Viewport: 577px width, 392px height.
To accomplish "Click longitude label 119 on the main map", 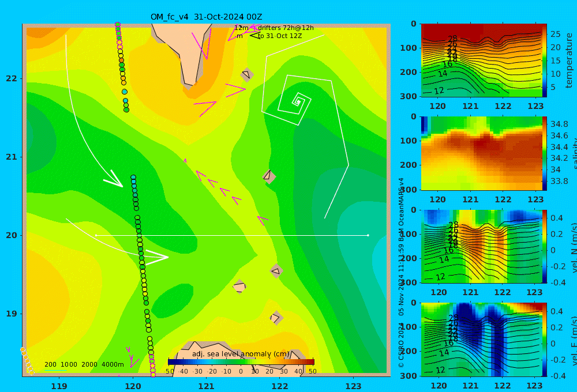I will [59, 386].
